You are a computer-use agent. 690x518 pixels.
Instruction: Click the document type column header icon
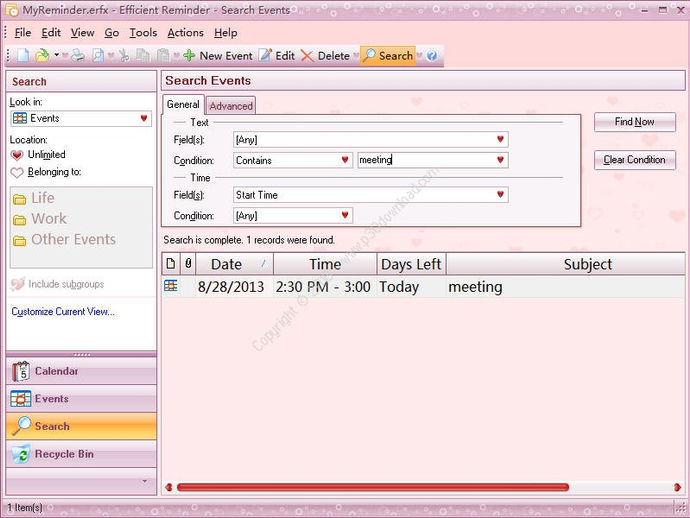(x=171, y=264)
